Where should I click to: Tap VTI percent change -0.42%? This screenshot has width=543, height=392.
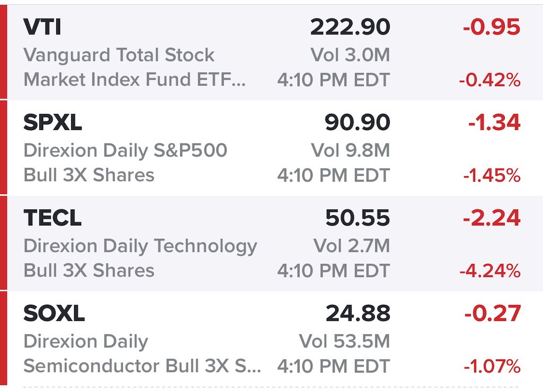(x=489, y=80)
